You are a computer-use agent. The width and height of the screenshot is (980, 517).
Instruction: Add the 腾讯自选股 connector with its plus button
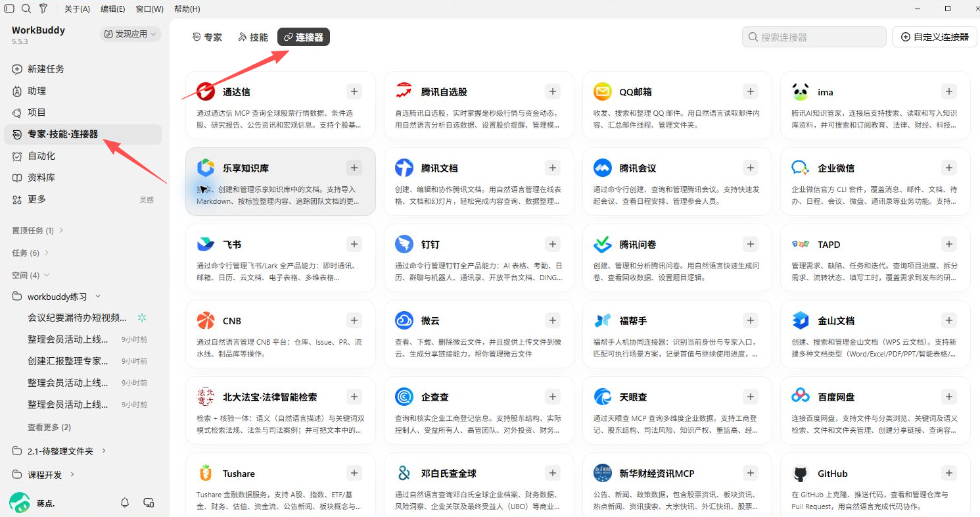553,91
